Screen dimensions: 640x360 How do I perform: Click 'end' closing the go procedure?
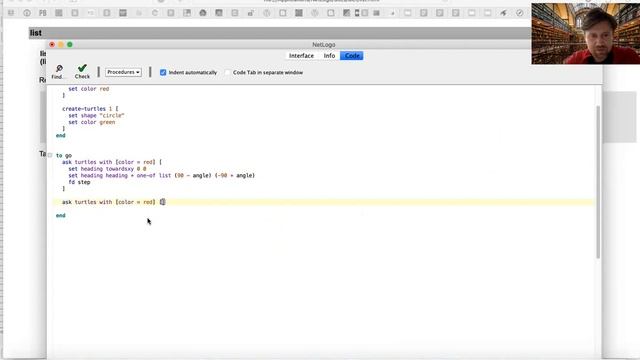click(x=60, y=216)
